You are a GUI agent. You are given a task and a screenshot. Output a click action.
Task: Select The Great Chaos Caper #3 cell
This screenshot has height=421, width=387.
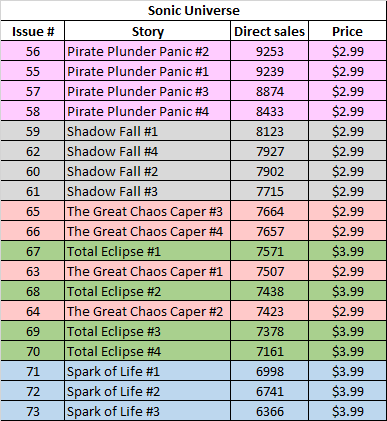pyautogui.click(x=147, y=211)
